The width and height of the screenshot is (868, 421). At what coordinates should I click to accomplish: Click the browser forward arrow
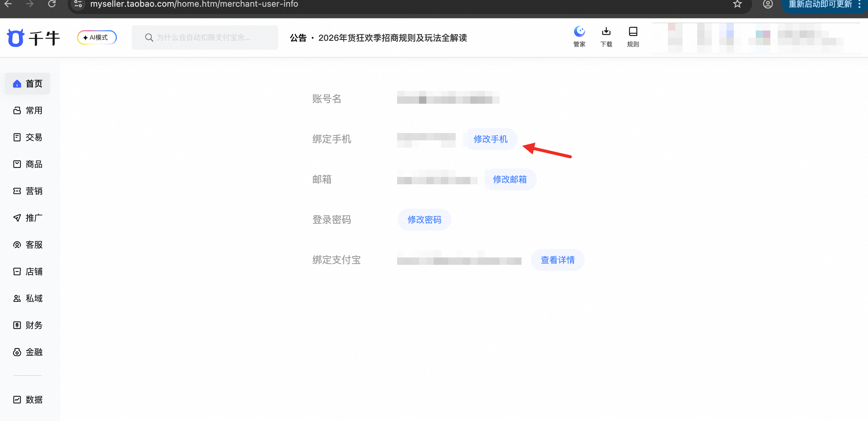(x=30, y=4)
